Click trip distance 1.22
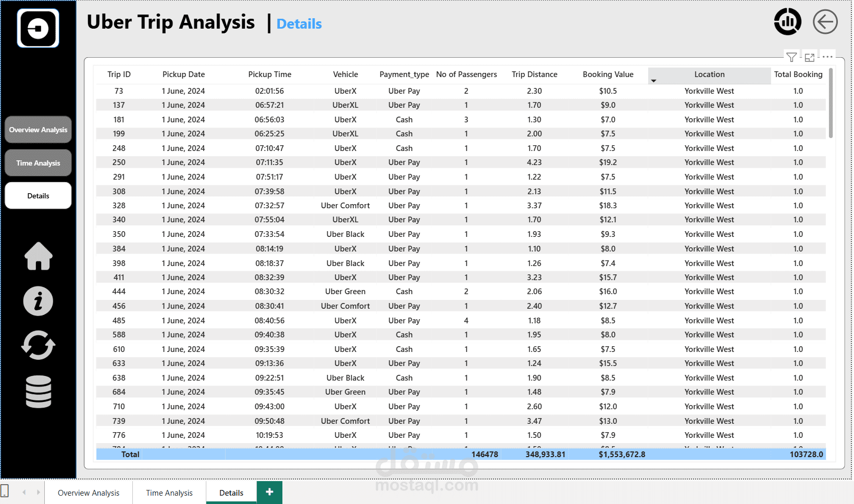 point(534,177)
